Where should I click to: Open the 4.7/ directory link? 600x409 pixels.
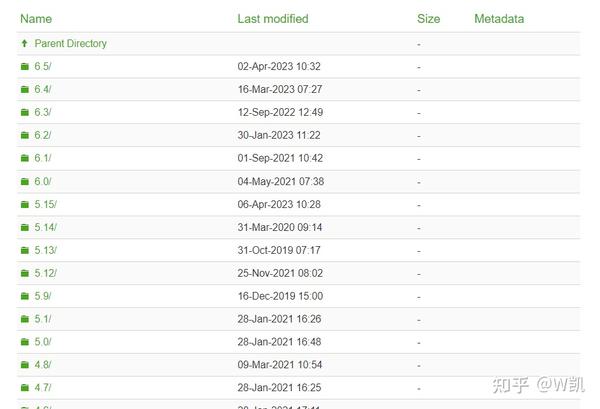(x=43, y=388)
